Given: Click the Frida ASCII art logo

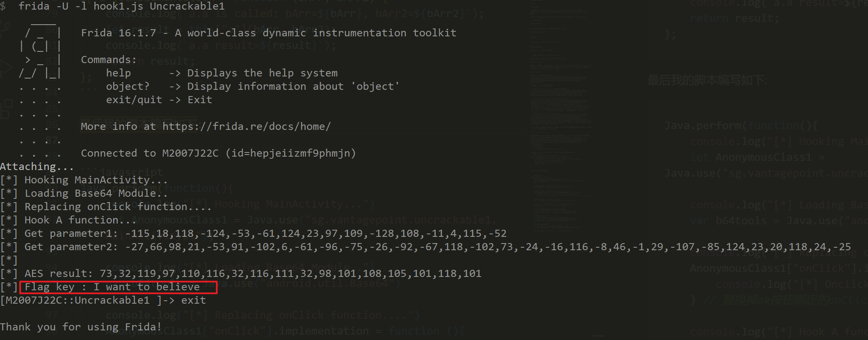Looking at the screenshot, I should (x=40, y=52).
